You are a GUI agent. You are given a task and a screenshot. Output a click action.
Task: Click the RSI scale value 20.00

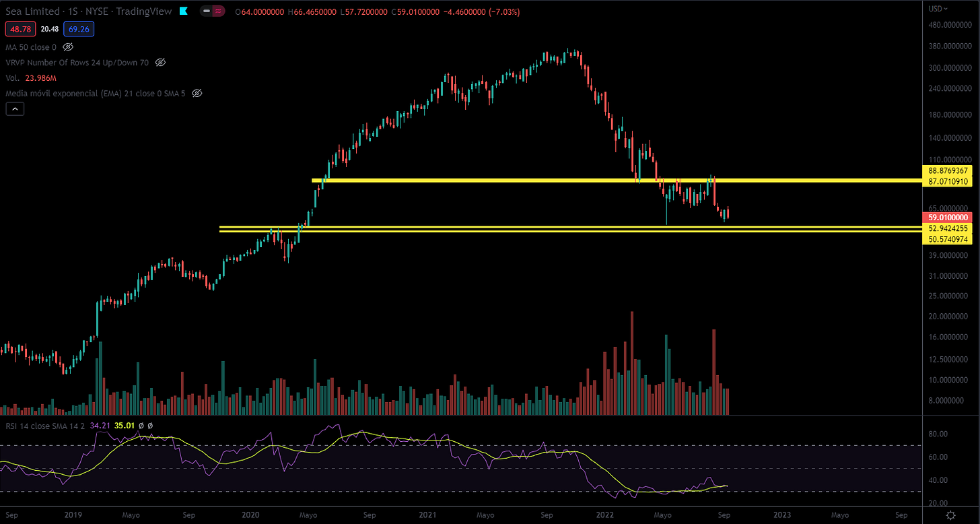[x=938, y=503]
